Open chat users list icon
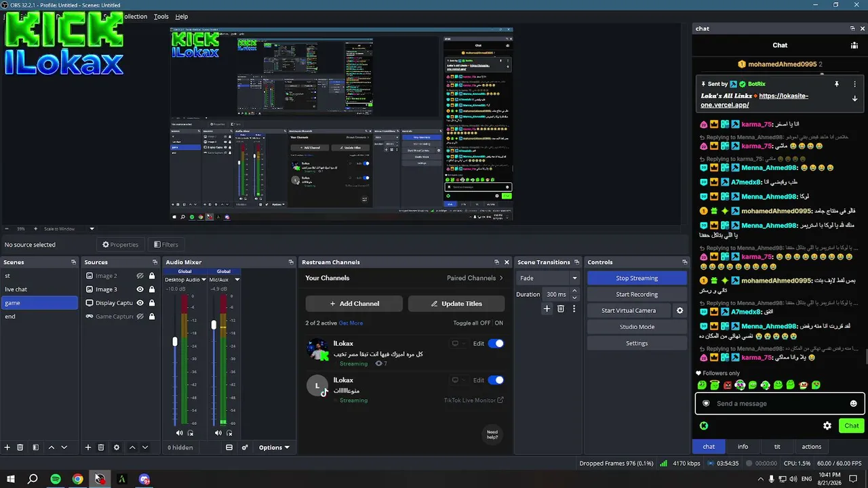This screenshot has width=868, height=488. [x=854, y=45]
